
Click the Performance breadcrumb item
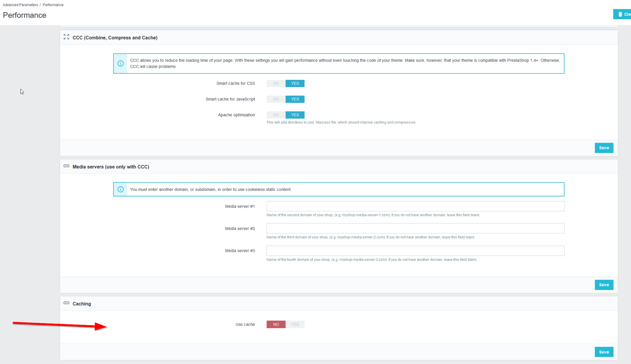53,5
